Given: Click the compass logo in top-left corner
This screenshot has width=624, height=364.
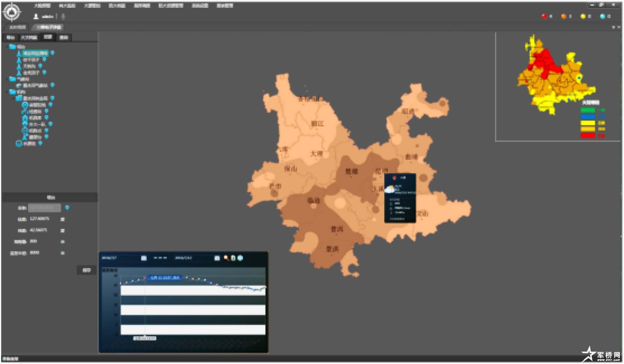Looking at the screenshot, I should click(x=12, y=12).
